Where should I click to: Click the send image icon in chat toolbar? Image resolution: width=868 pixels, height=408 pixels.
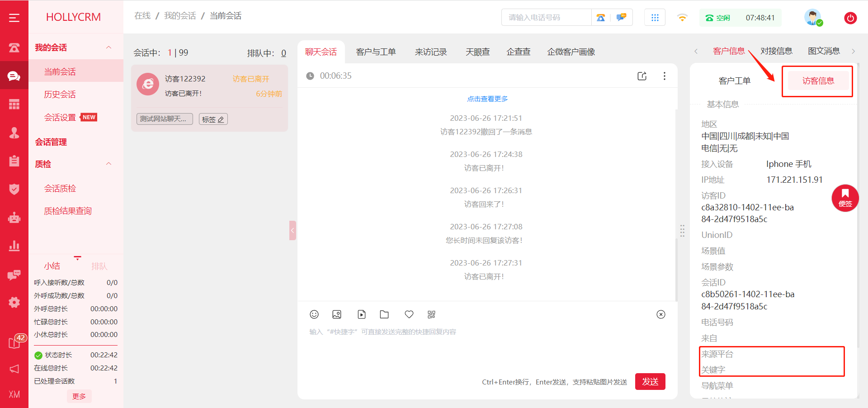point(337,314)
